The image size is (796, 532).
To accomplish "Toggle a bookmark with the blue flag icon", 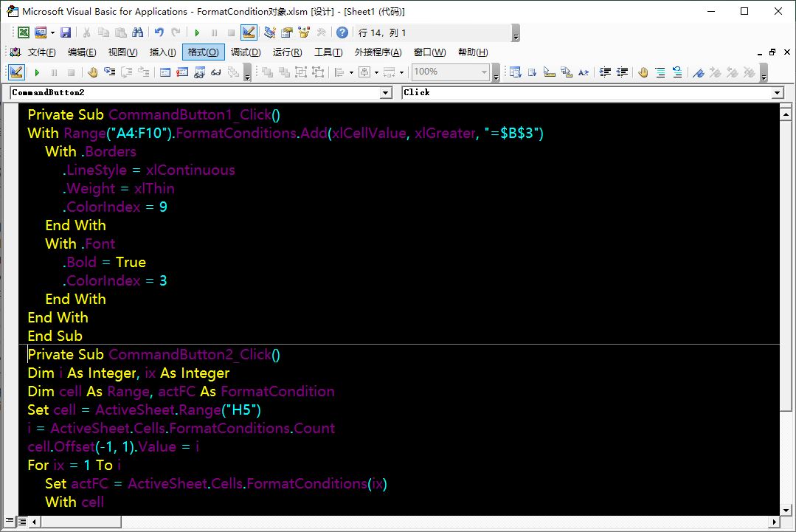I will tap(699, 72).
